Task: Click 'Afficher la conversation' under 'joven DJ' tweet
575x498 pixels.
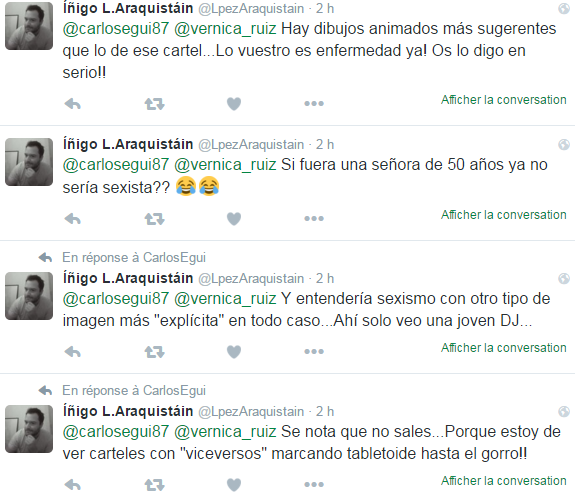Action: (x=503, y=348)
